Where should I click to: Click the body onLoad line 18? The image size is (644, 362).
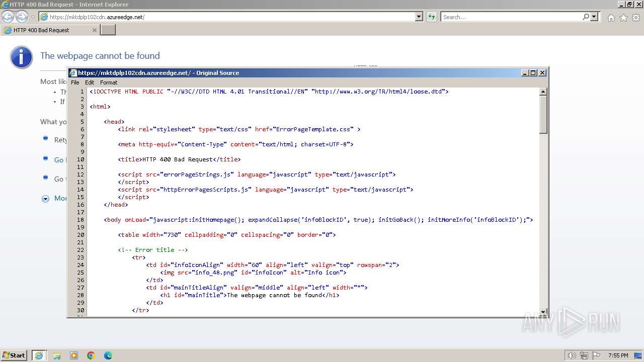pos(318,220)
